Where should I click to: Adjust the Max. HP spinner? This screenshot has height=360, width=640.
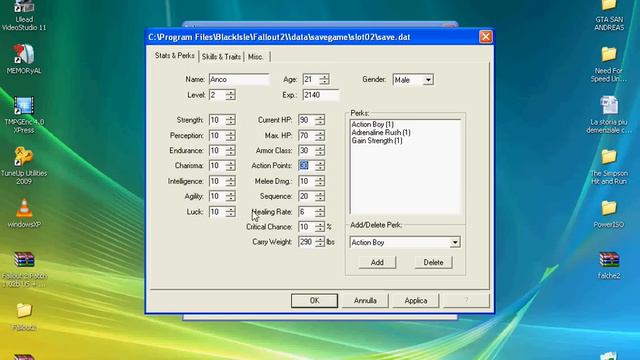320,136
